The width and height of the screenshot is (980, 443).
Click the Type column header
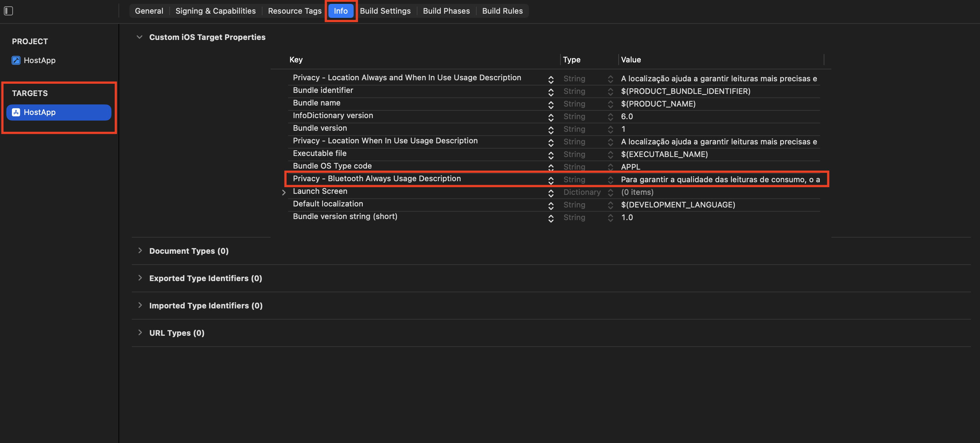tap(571, 60)
